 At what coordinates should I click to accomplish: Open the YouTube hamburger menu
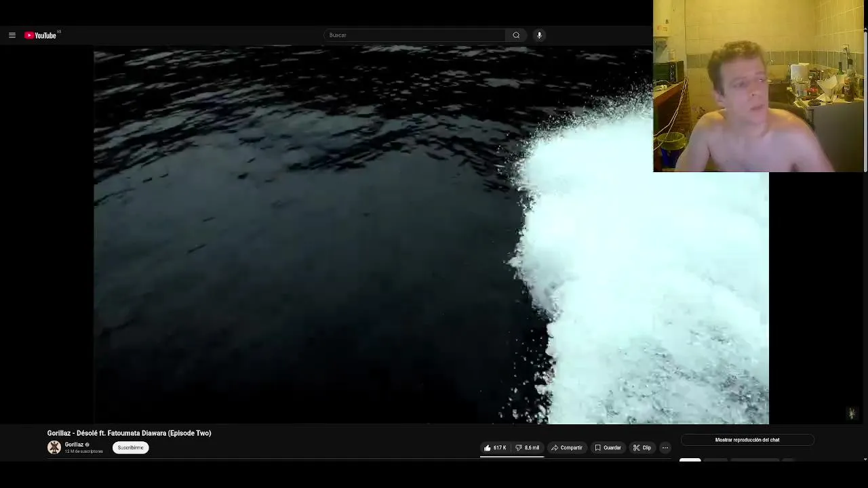coord(12,35)
